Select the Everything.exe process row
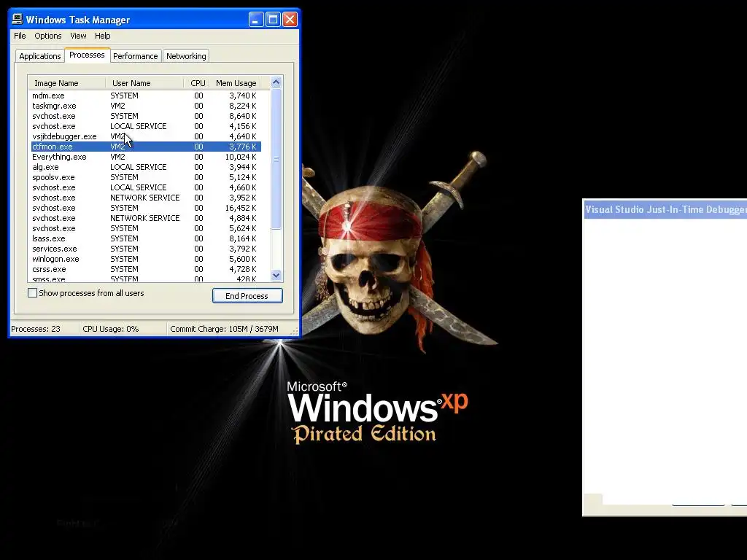The image size is (747, 560). coord(144,157)
